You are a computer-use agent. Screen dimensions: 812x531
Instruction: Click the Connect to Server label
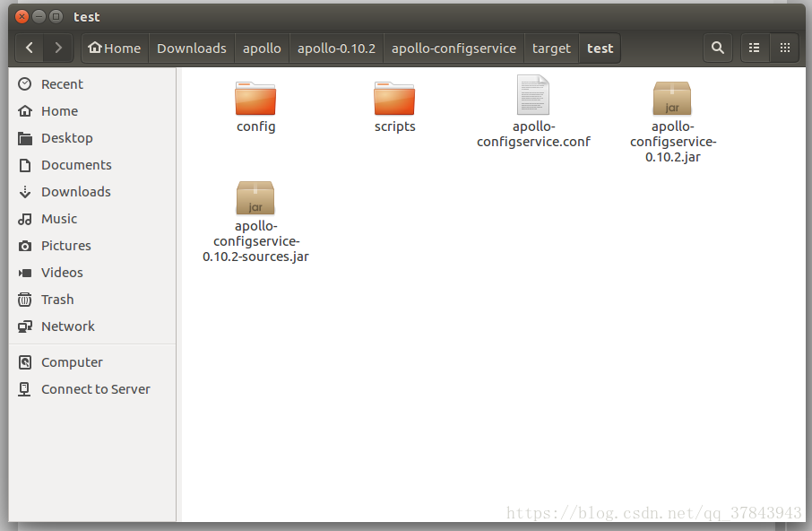pyautogui.click(x=96, y=389)
